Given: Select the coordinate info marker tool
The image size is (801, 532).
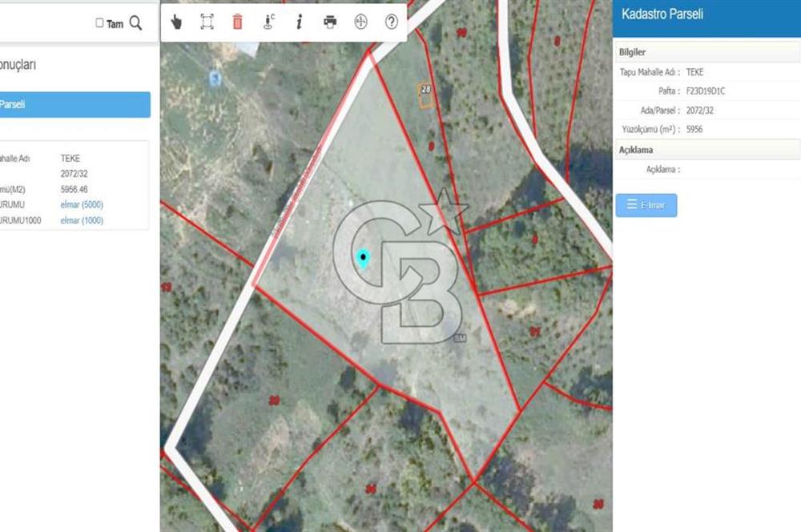Looking at the screenshot, I should [268, 22].
